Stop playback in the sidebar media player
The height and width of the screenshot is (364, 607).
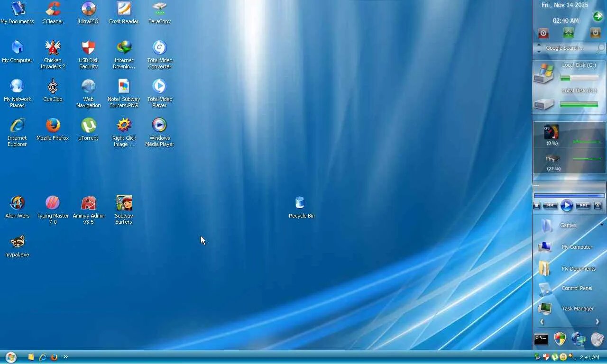537,206
